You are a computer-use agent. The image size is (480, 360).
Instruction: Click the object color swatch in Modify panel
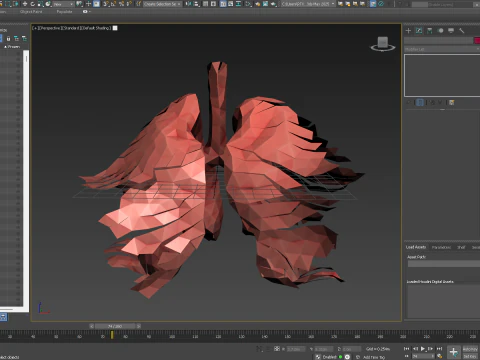(477, 40)
